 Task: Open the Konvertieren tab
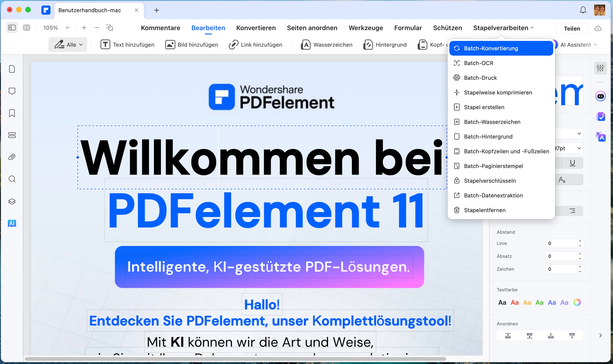tap(256, 28)
